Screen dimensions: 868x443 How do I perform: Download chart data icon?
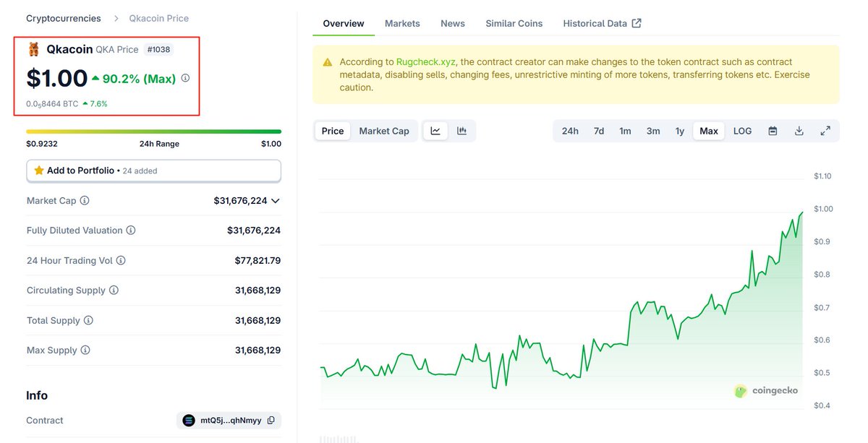pos(799,131)
